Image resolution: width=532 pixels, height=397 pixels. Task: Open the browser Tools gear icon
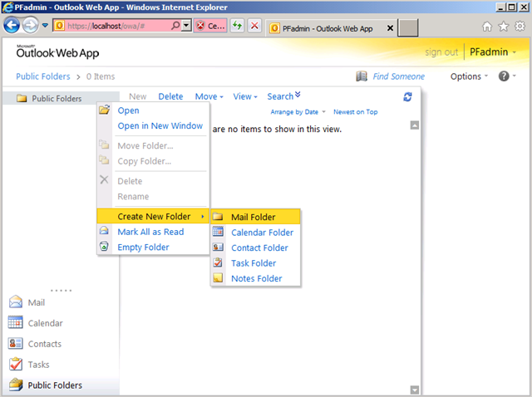click(x=520, y=27)
